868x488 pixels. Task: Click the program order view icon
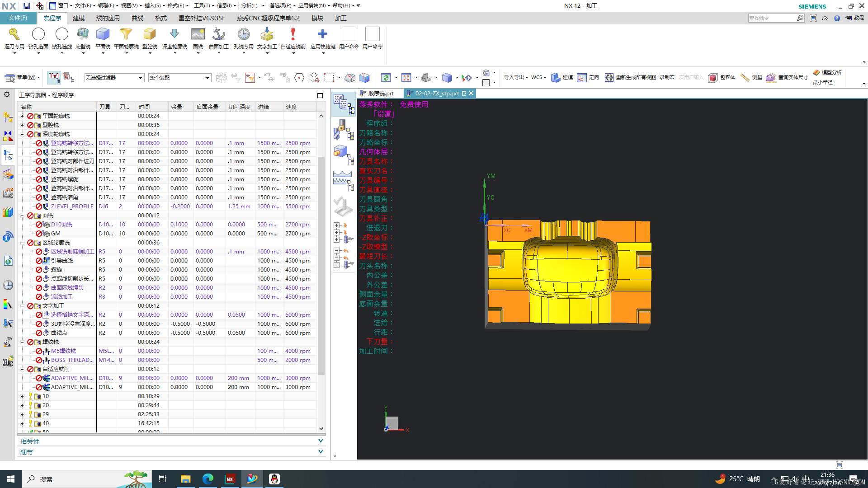point(344,103)
